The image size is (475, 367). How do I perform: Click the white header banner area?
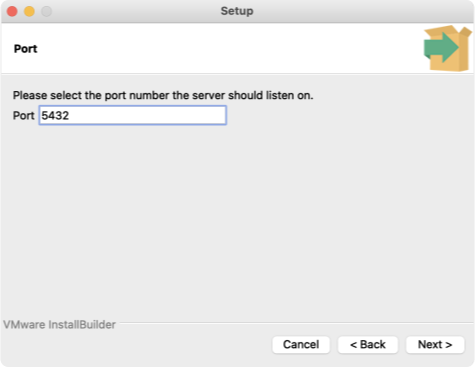click(213, 48)
